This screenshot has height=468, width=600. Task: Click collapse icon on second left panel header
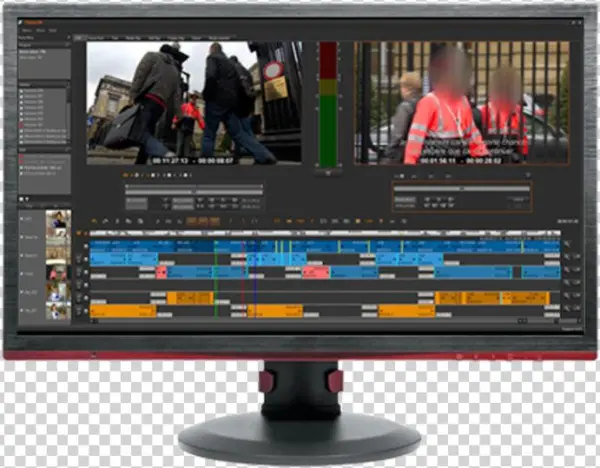coord(67,85)
